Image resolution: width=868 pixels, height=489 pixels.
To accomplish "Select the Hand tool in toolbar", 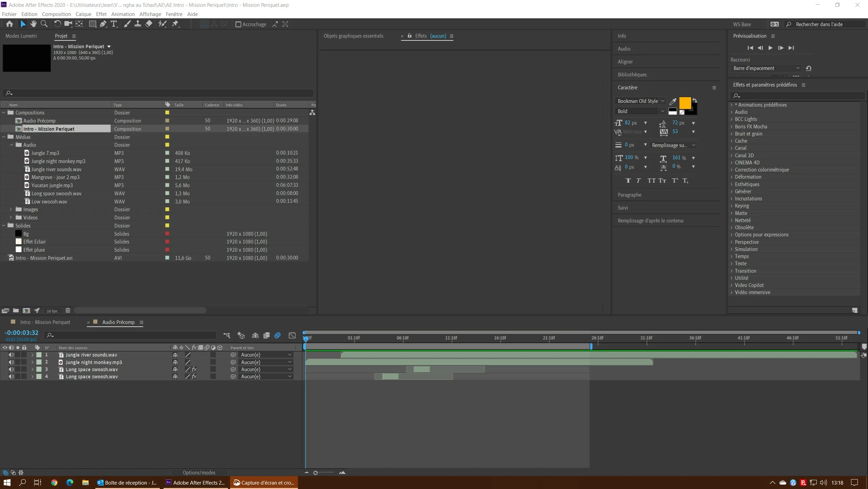I will coord(33,24).
